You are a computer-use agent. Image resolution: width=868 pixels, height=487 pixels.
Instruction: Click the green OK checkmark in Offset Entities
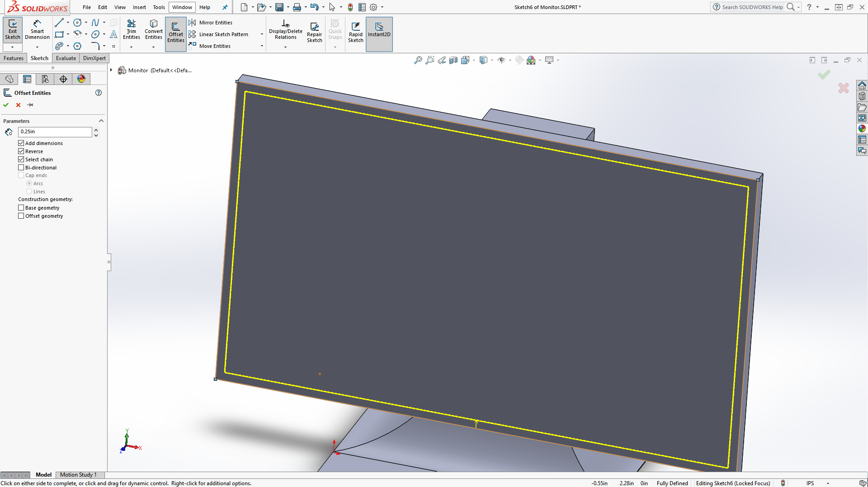6,105
